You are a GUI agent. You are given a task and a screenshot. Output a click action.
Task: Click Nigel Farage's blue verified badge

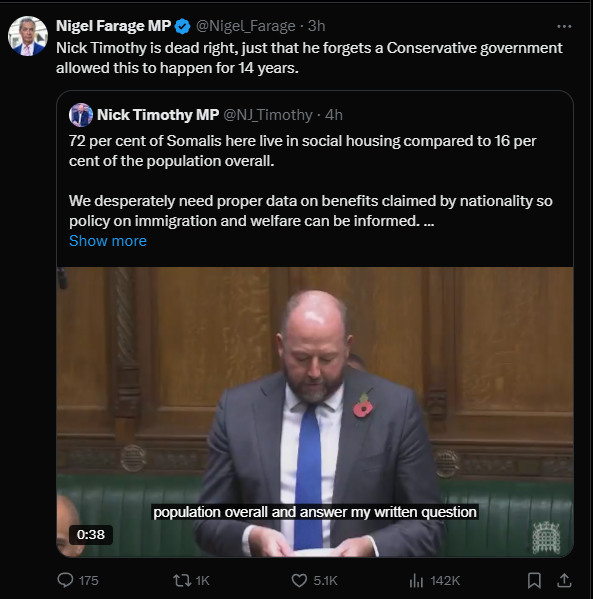tap(183, 26)
